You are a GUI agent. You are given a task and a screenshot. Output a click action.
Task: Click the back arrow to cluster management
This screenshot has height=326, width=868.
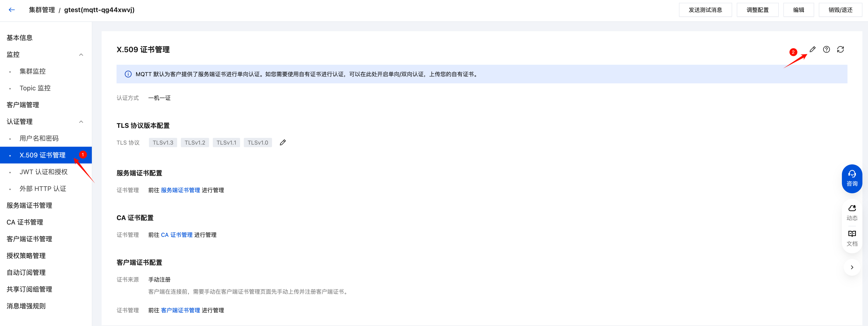point(12,10)
